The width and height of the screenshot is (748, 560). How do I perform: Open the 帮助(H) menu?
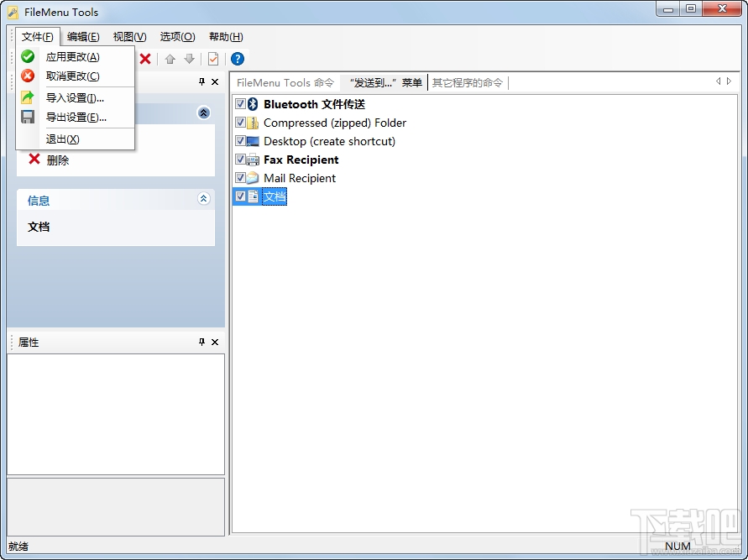[x=226, y=37]
